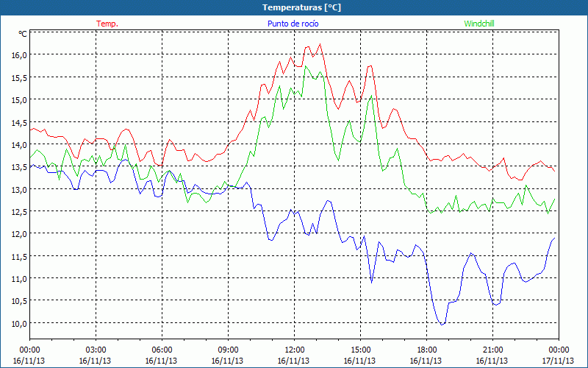Select the blue Punto de rocío legend label
This screenshot has width=588, height=368.
click(293, 24)
